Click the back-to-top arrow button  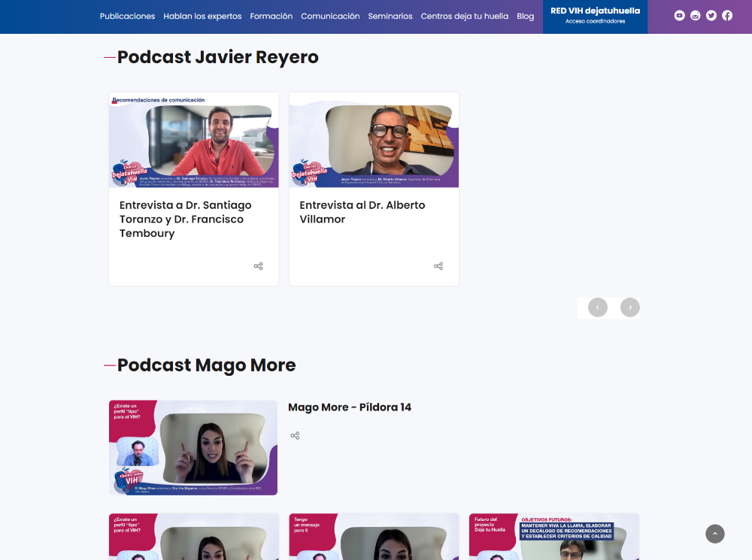point(714,534)
